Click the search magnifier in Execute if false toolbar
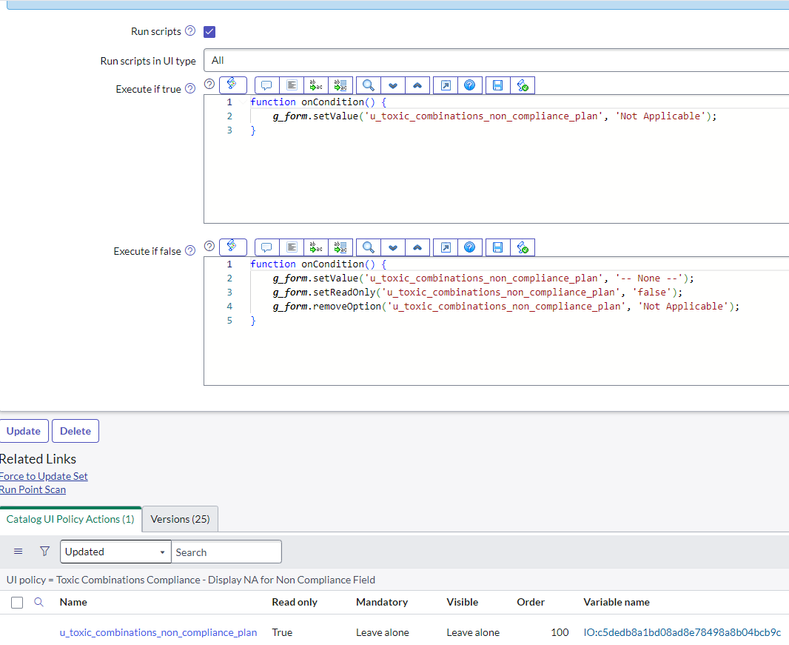 pyautogui.click(x=368, y=248)
